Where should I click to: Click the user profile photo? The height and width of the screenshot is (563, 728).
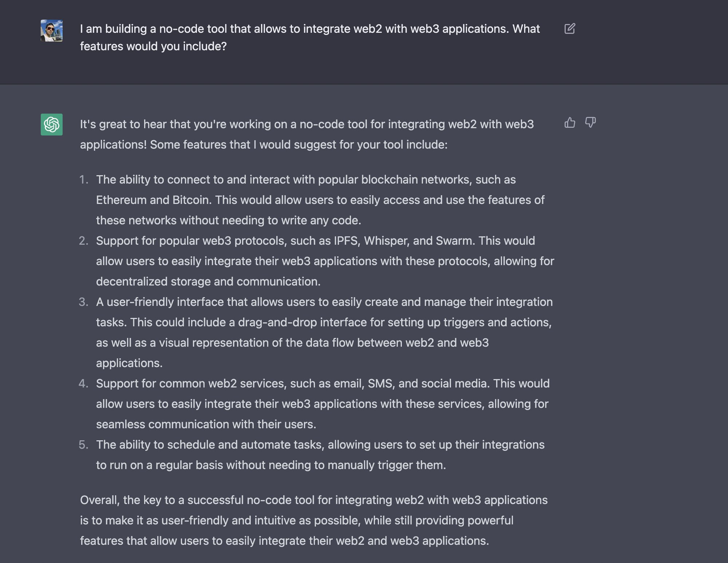point(52,31)
